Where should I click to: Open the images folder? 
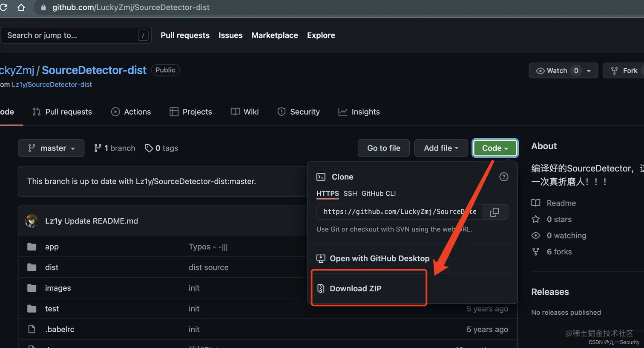point(58,288)
